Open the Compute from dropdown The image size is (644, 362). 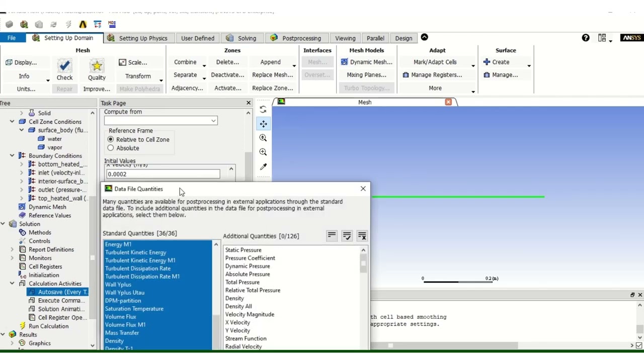161,121
